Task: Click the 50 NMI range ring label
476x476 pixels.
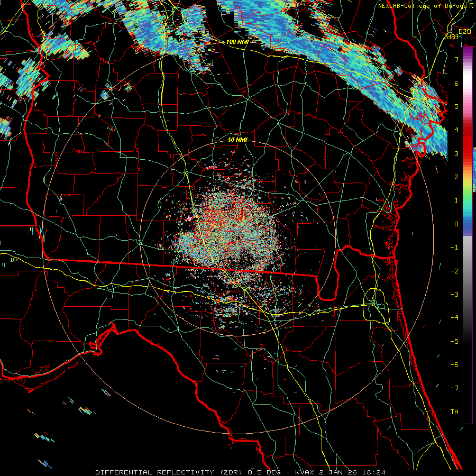Action: [x=237, y=140]
